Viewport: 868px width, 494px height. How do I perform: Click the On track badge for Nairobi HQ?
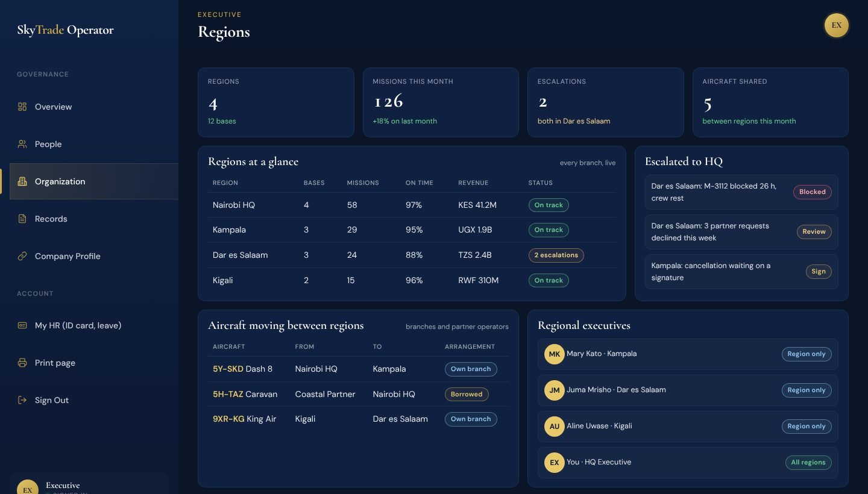[549, 205]
